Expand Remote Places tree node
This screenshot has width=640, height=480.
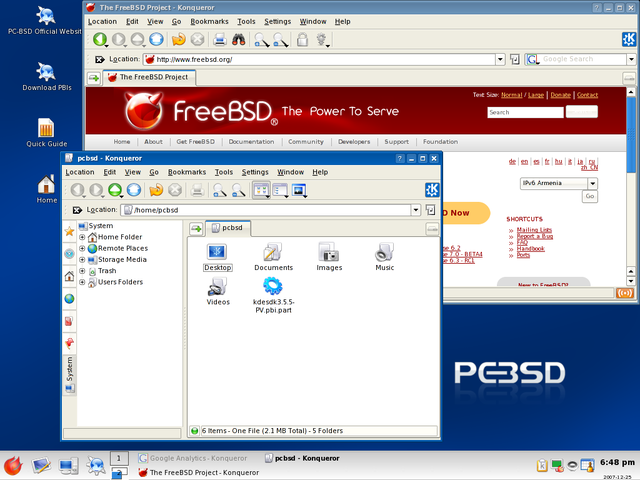(x=82, y=248)
